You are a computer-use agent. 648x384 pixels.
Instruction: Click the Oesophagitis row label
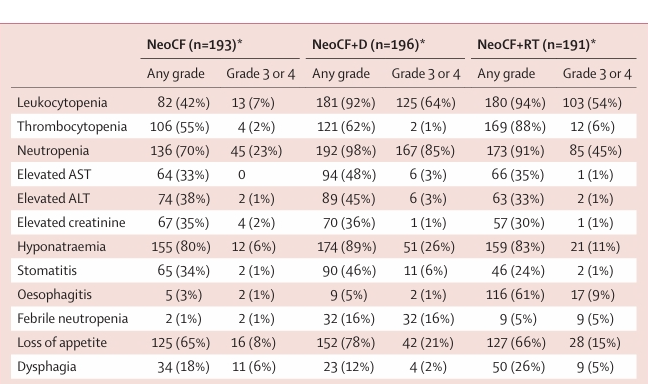[x=54, y=294]
